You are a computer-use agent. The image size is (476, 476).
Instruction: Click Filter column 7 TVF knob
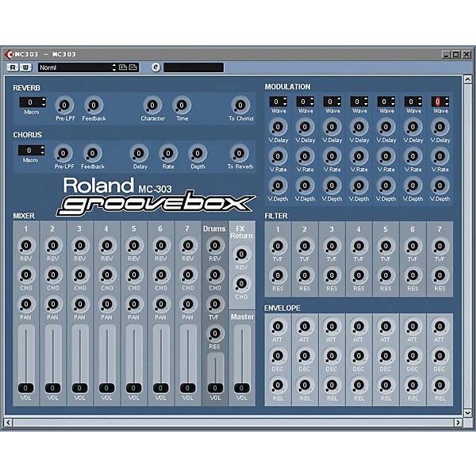pos(440,246)
